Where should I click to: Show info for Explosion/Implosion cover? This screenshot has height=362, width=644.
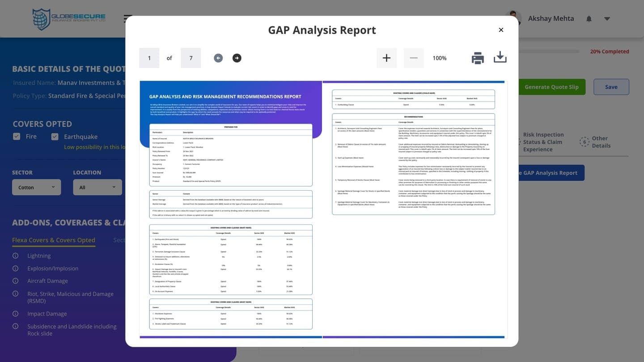coord(16,268)
